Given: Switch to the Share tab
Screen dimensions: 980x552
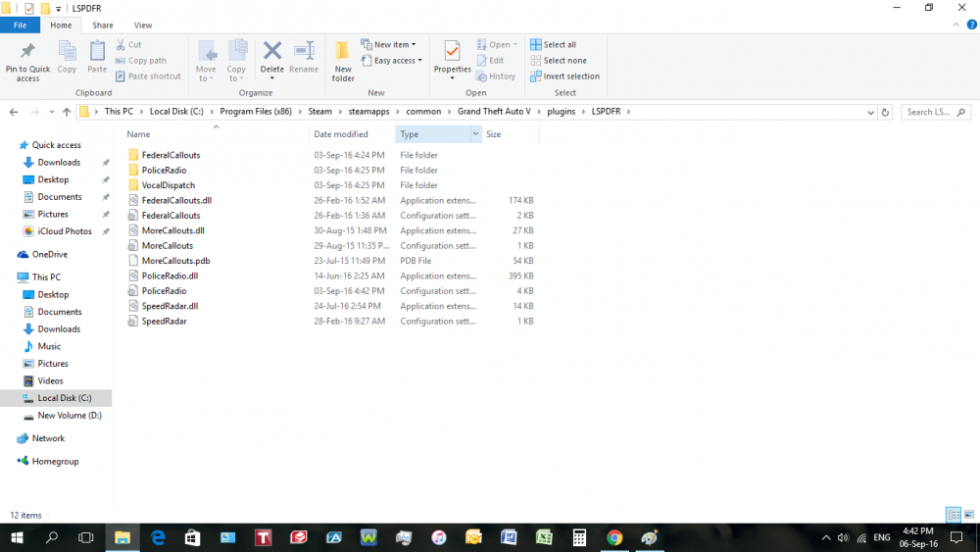Looking at the screenshot, I should (x=103, y=25).
